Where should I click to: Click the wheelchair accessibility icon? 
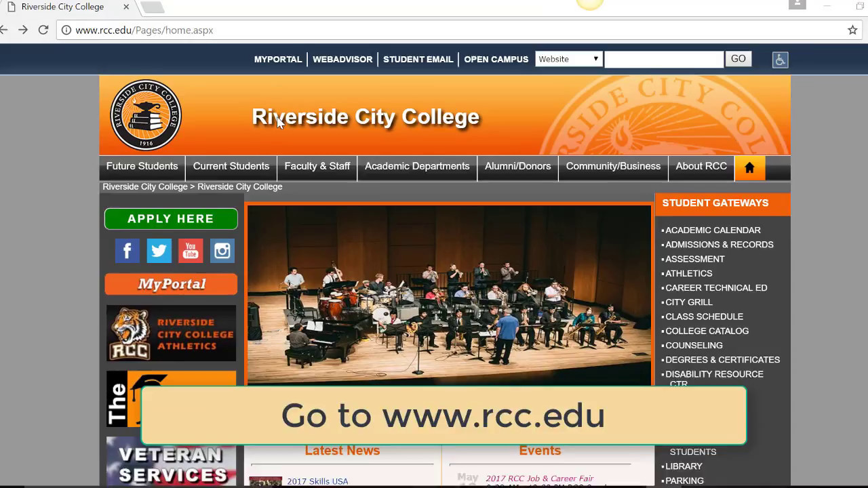pyautogui.click(x=780, y=60)
